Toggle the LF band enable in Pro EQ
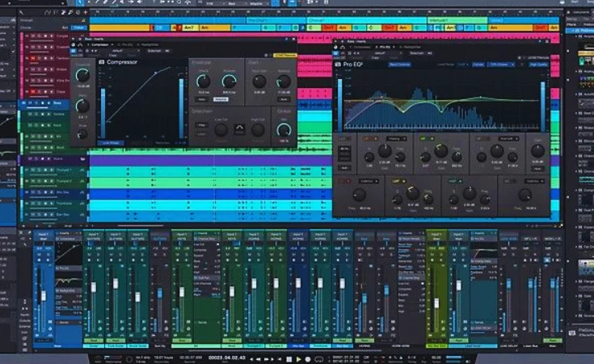 [x=370, y=139]
